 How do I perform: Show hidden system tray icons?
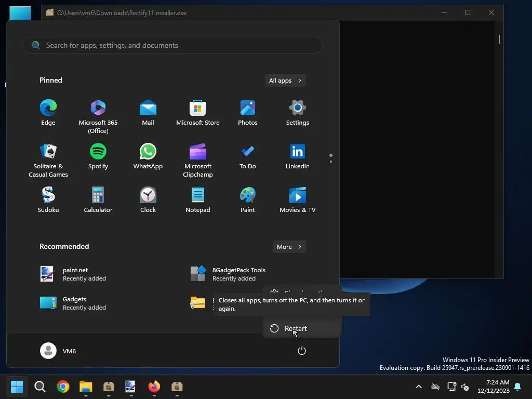coord(419,387)
